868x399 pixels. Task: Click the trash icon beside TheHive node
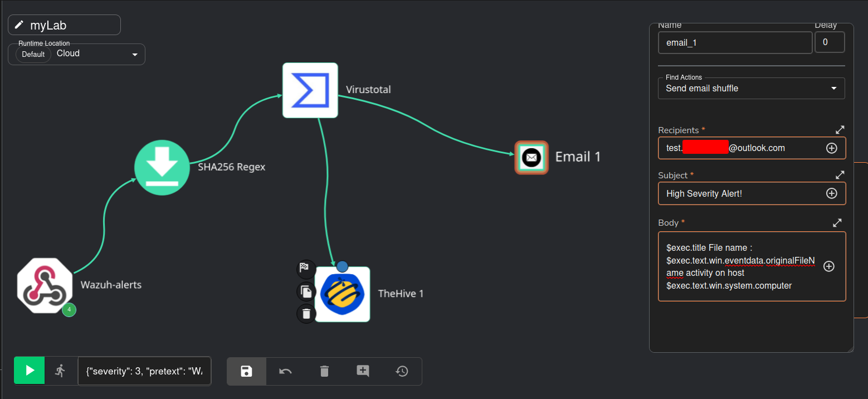tap(306, 314)
